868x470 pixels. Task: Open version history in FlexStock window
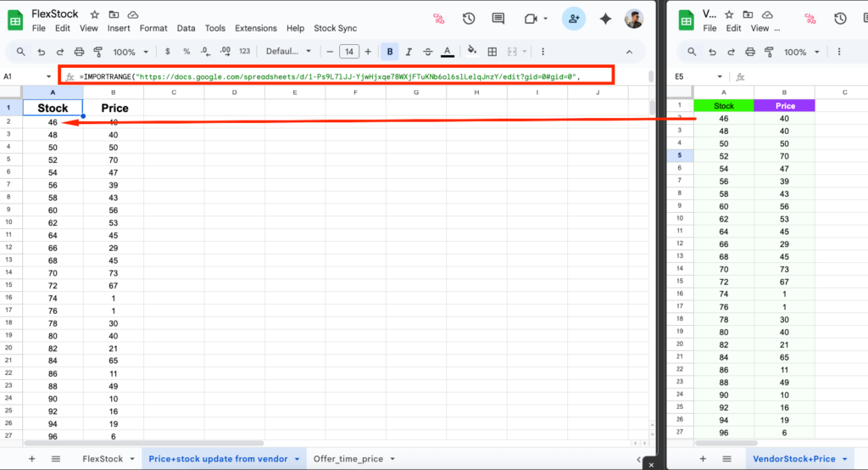click(x=469, y=19)
